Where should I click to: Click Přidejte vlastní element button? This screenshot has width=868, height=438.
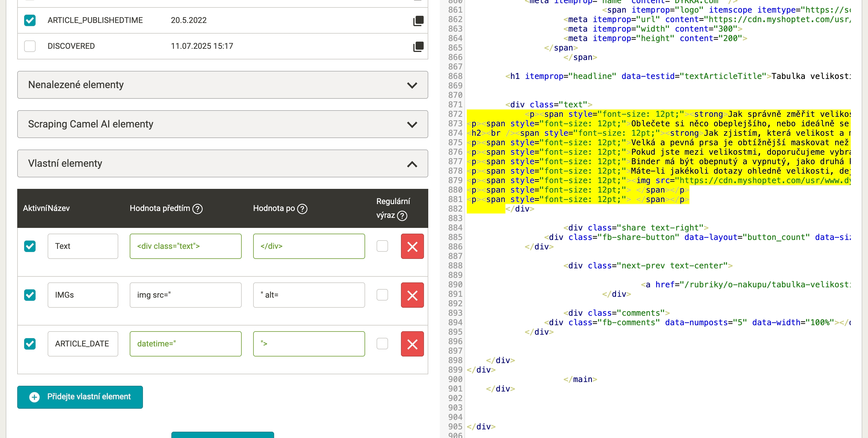pos(80,397)
